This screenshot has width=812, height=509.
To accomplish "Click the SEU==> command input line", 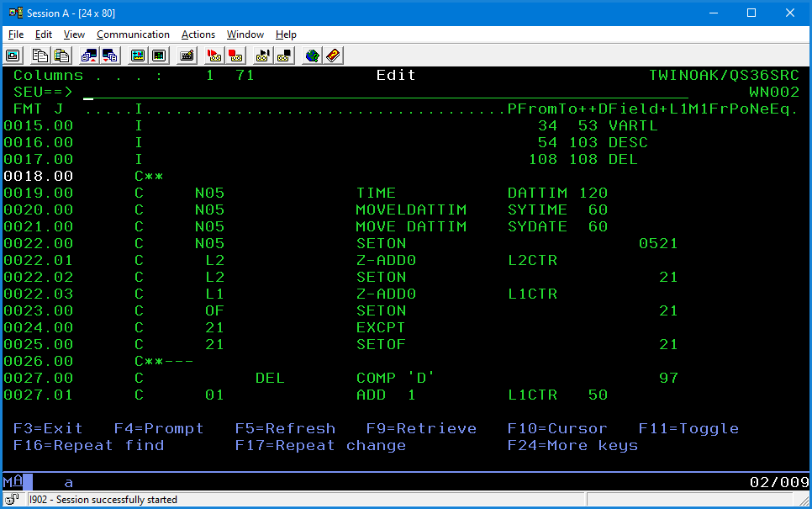I will (x=386, y=93).
